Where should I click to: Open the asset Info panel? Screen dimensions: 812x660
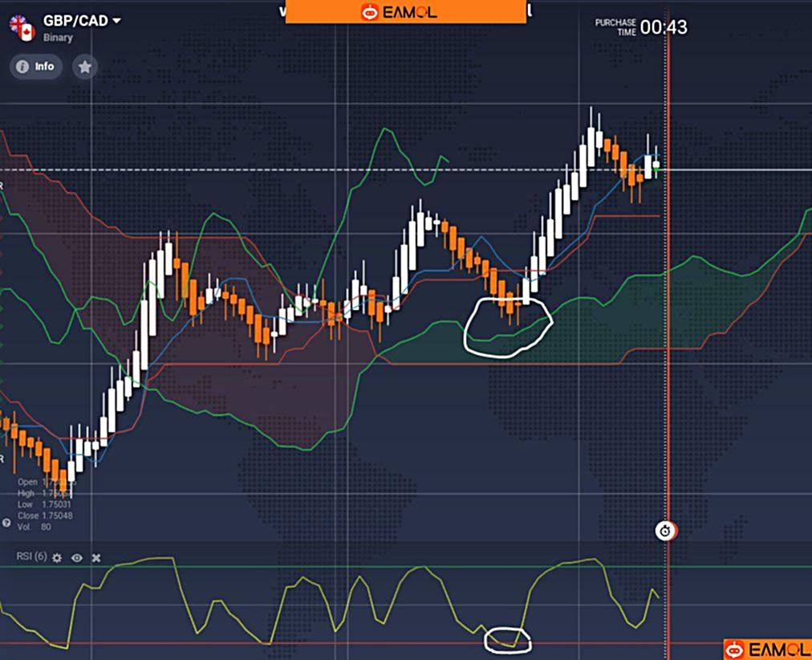36,67
